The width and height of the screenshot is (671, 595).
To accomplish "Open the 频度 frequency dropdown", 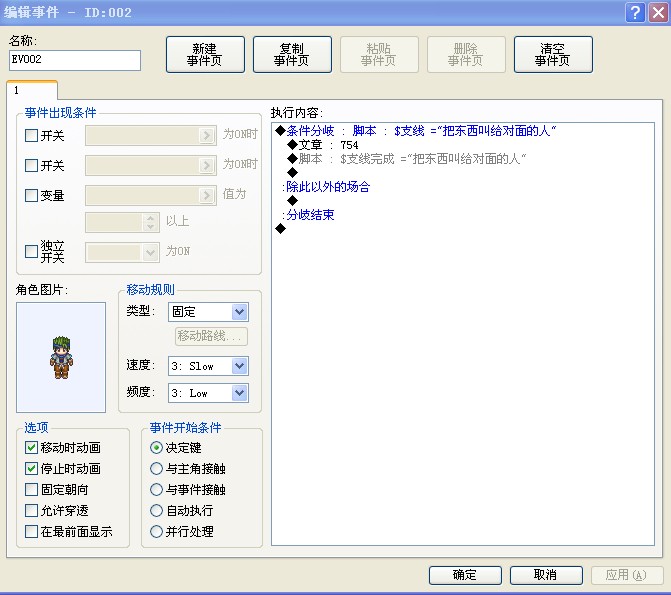I will point(208,393).
